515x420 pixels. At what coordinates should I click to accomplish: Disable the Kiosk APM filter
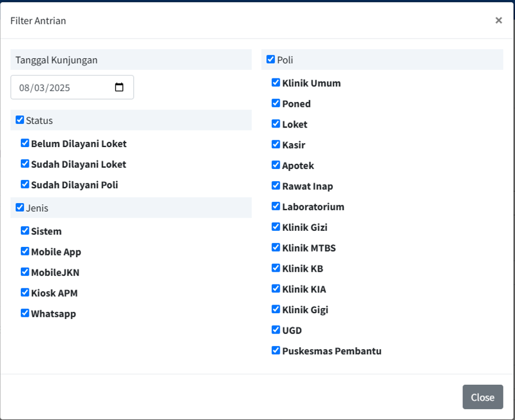point(25,292)
